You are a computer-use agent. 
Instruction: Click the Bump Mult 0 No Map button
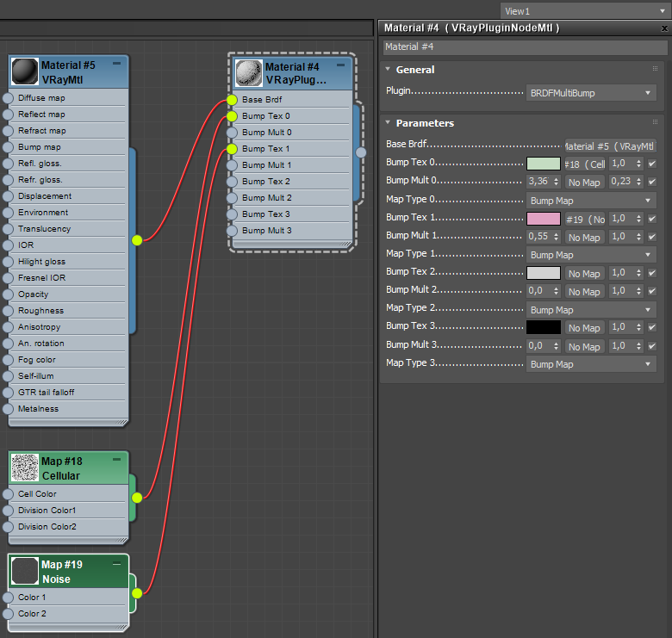pos(584,183)
